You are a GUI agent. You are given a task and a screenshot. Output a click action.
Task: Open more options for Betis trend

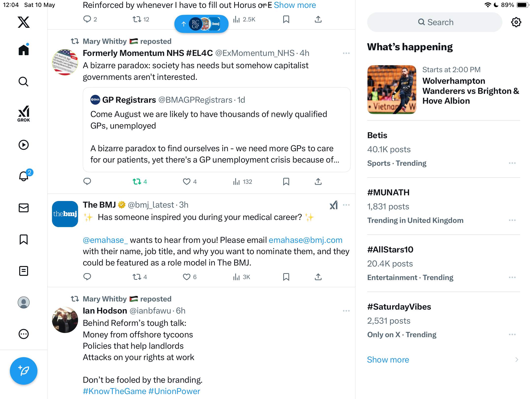512,163
